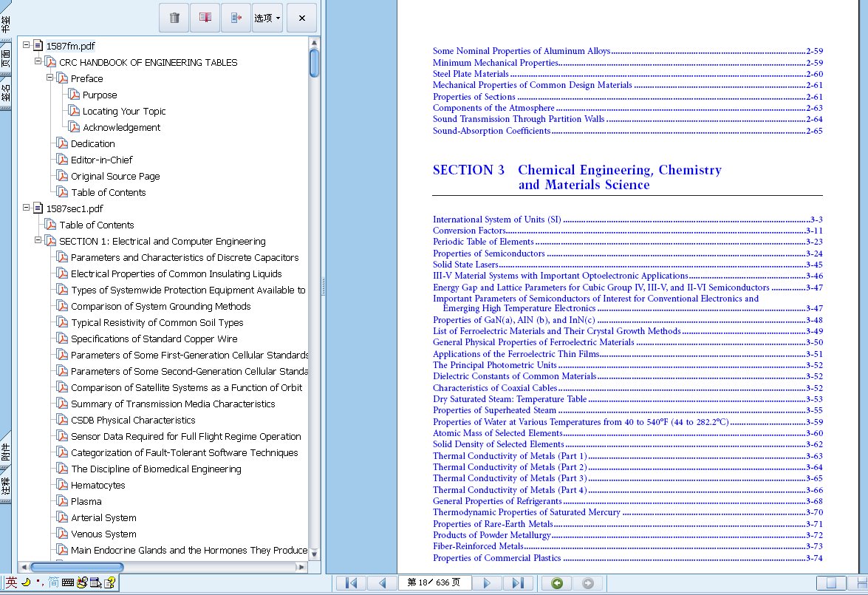Image resolution: width=868 pixels, height=595 pixels.
Task: Open the 注释 comments side tab
Action: (x=5, y=486)
